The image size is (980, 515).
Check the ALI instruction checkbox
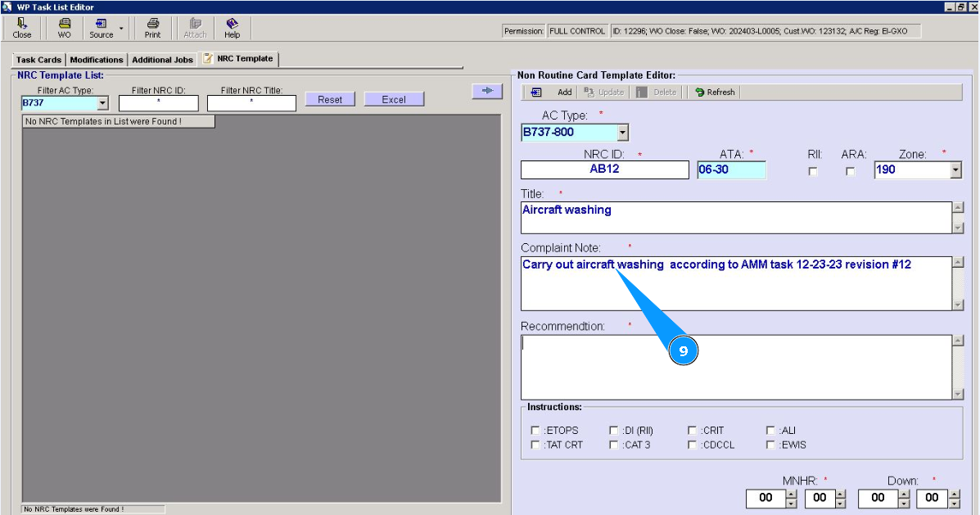[x=770, y=430]
